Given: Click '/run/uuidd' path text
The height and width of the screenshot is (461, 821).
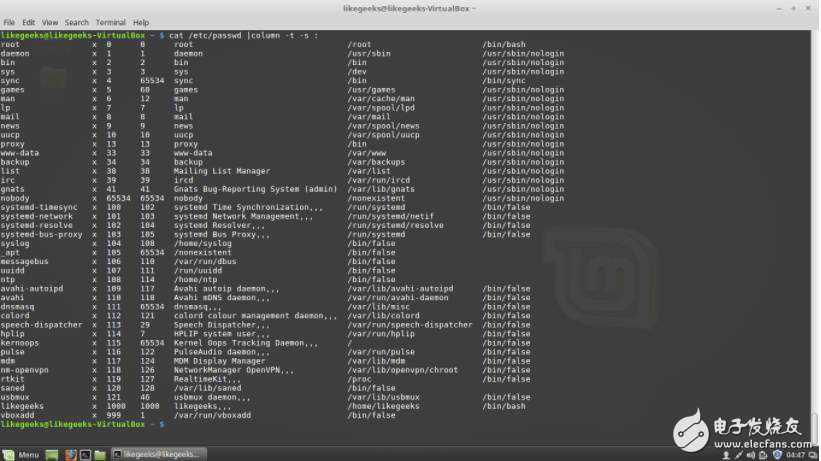Looking at the screenshot, I should tap(198, 270).
